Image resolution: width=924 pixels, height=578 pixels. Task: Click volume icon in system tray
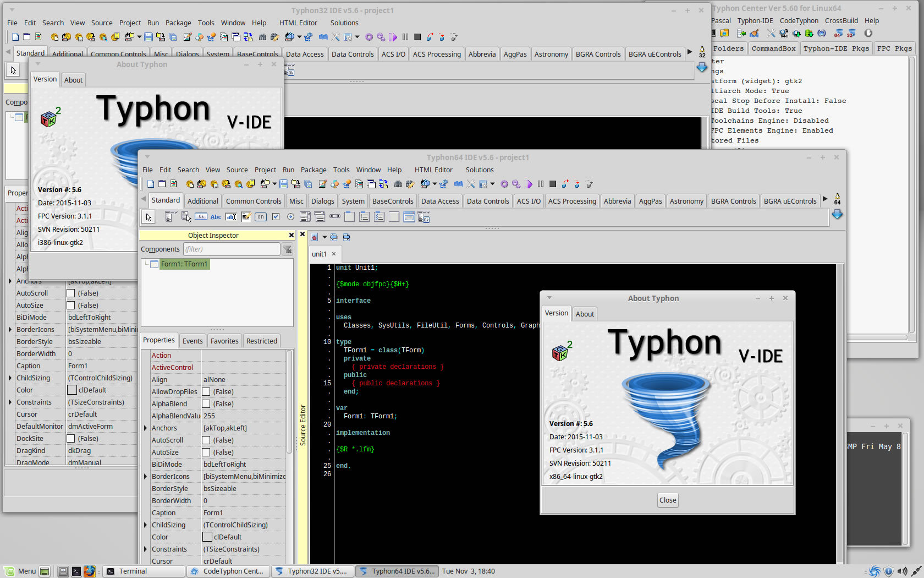point(902,571)
